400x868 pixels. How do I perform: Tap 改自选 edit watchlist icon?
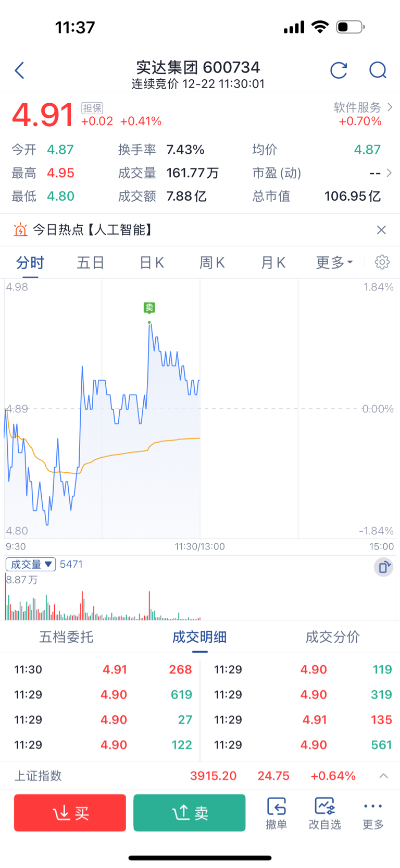[324, 812]
